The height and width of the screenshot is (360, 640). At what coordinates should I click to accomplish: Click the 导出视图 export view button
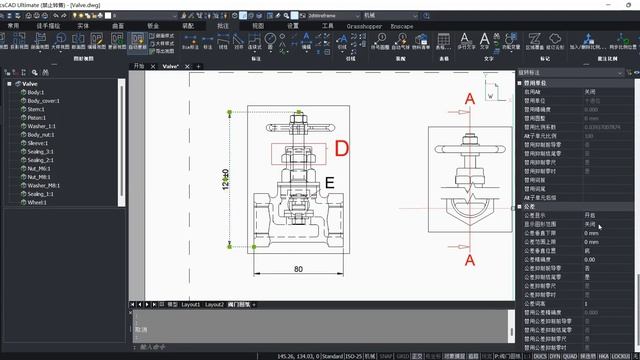point(162,51)
